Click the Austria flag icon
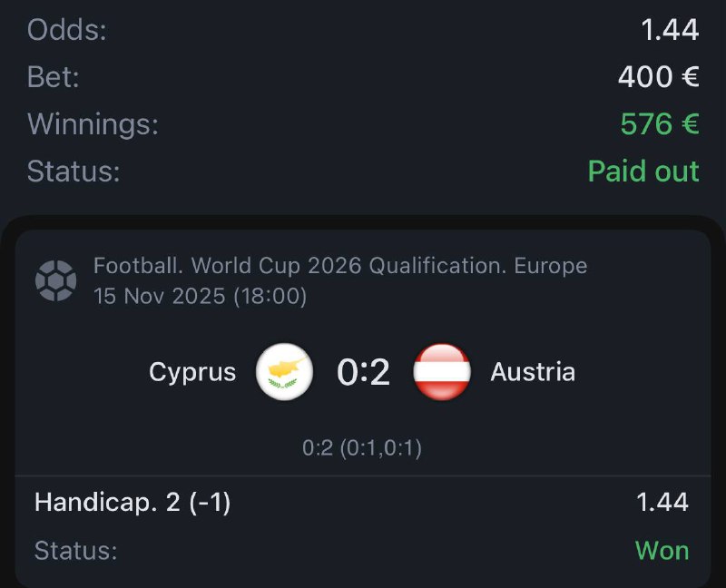The width and height of the screenshot is (726, 588). coord(442,372)
